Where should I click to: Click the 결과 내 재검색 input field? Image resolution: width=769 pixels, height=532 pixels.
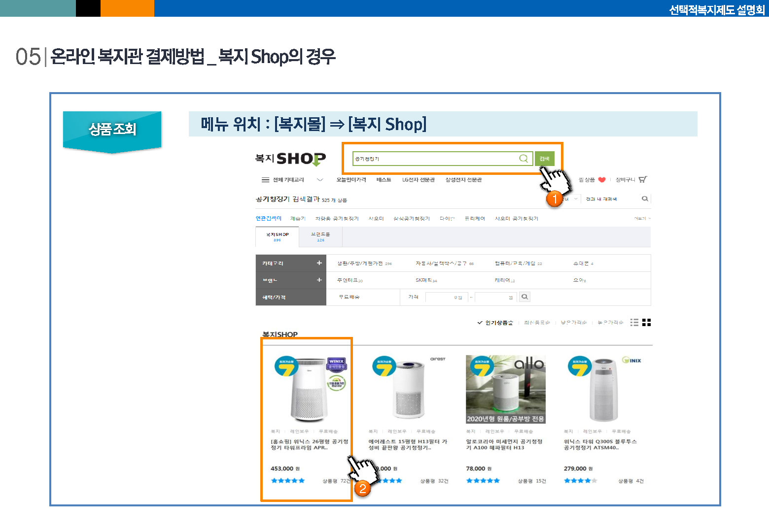point(611,199)
